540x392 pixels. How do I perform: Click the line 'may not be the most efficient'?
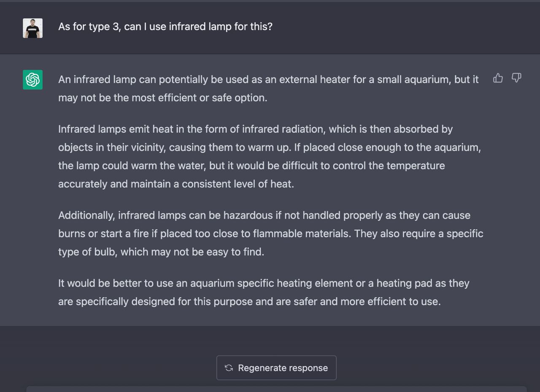click(x=162, y=98)
